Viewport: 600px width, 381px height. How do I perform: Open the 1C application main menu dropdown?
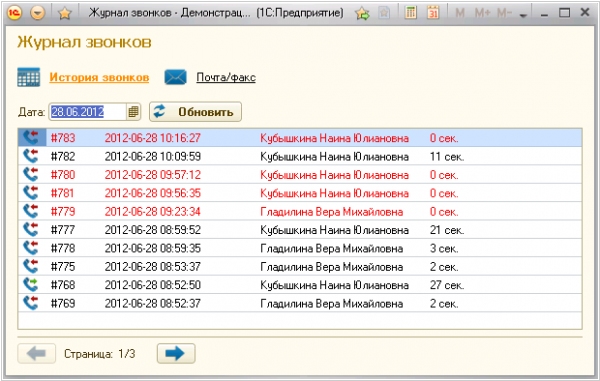coord(38,13)
